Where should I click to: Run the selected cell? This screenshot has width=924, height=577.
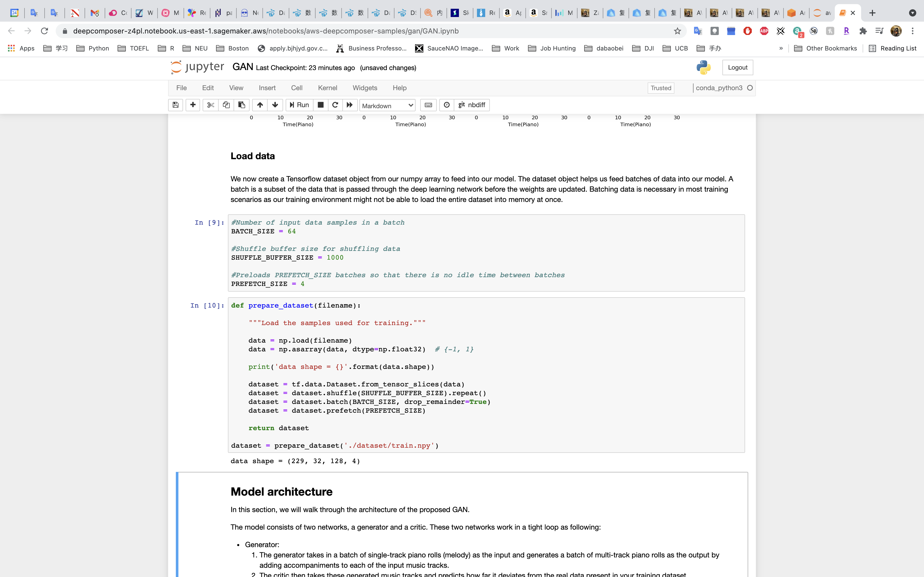click(x=299, y=105)
